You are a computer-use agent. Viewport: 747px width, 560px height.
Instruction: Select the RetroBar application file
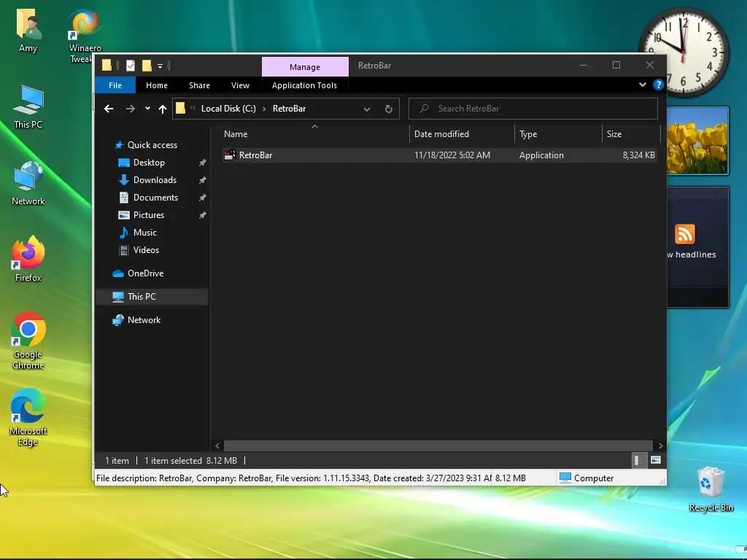tap(440, 155)
